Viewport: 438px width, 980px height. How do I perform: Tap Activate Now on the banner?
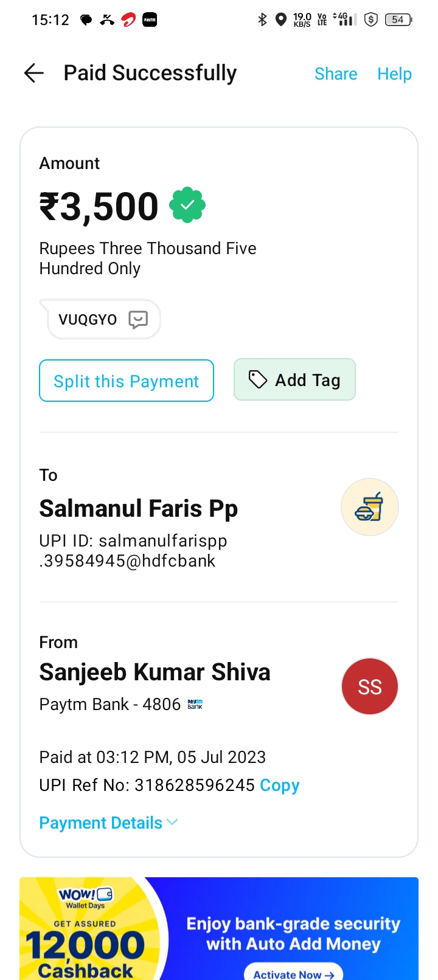(x=293, y=974)
